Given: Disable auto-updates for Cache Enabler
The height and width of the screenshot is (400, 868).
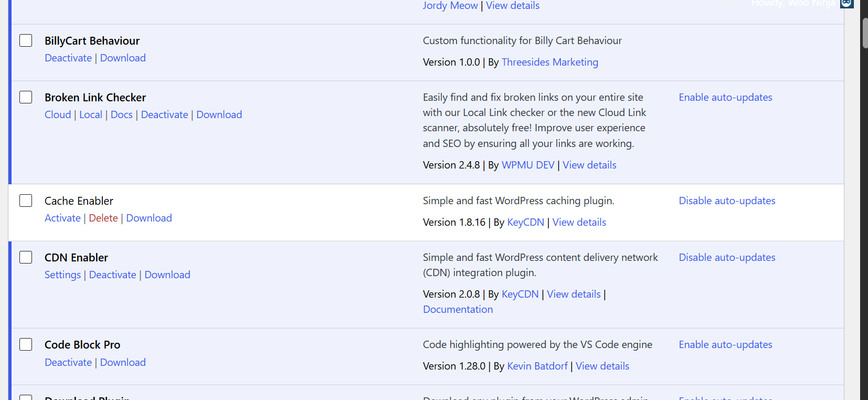Looking at the screenshot, I should pyautogui.click(x=727, y=201).
